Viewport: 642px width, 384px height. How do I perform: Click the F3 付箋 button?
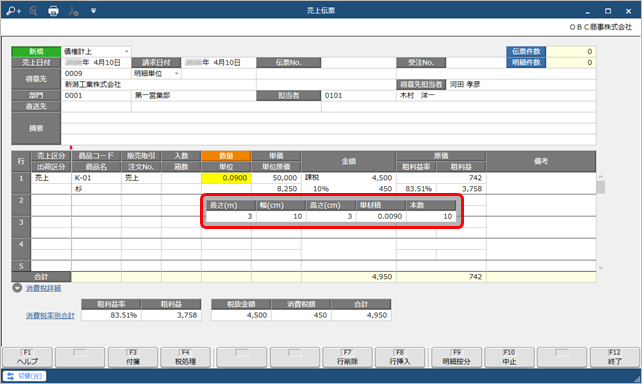pyautogui.click(x=133, y=357)
